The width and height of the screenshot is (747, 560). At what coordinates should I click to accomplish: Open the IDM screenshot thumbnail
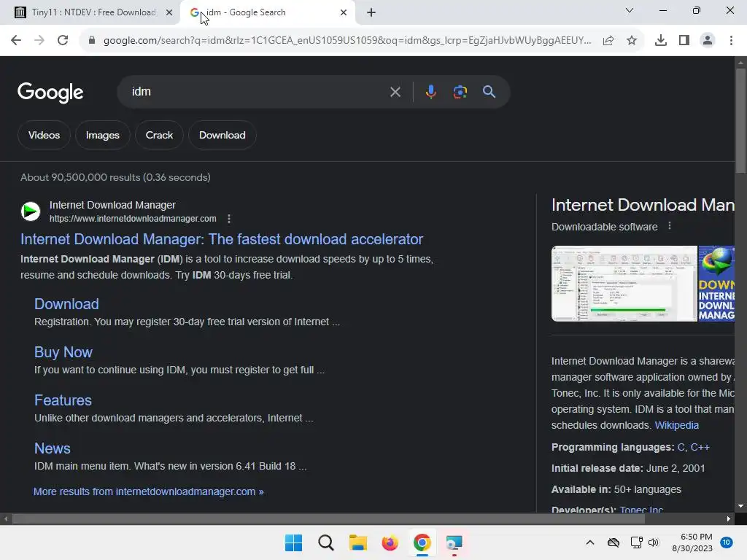[624, 284]
